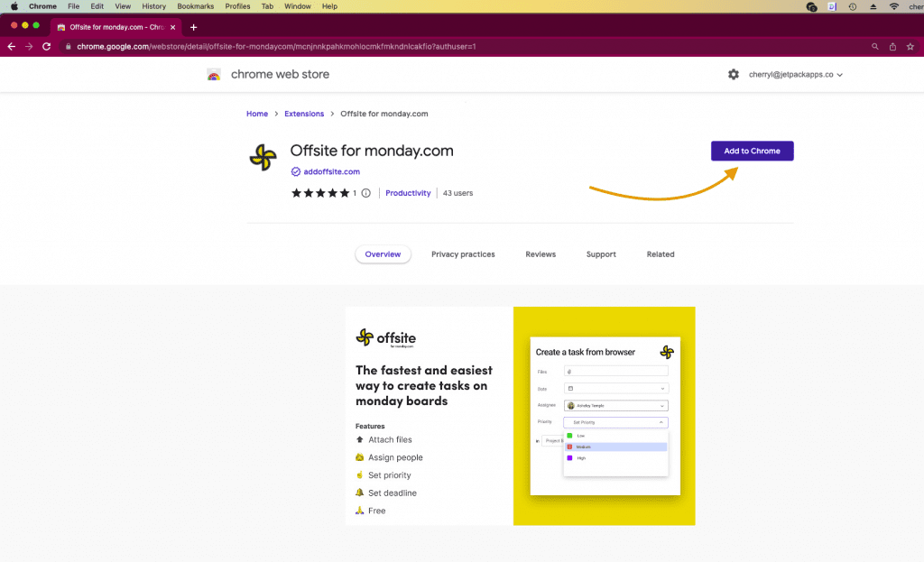Select the Offsite for monday.com browser tab

pyautogui.click(x=116, y=27)
